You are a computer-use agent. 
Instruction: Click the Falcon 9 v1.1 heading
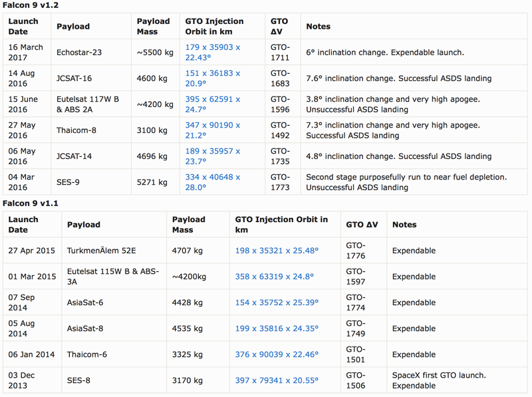pos(31,203)
